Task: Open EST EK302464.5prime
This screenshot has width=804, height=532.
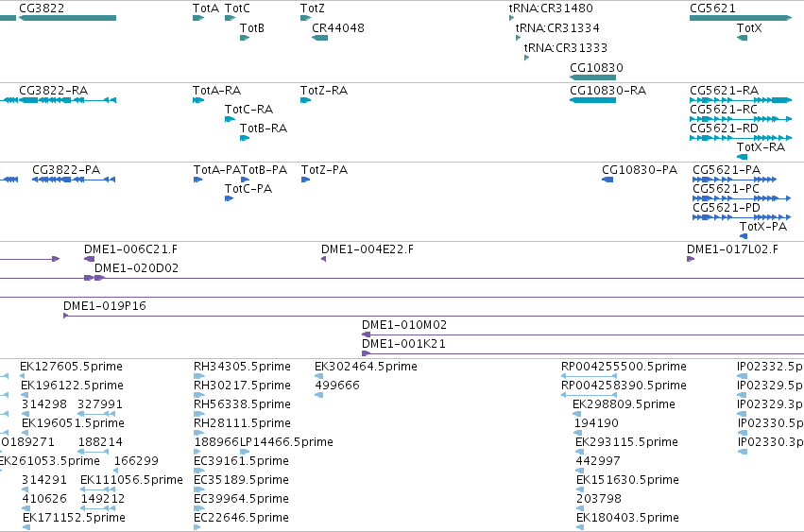Action: click(319, 376)
